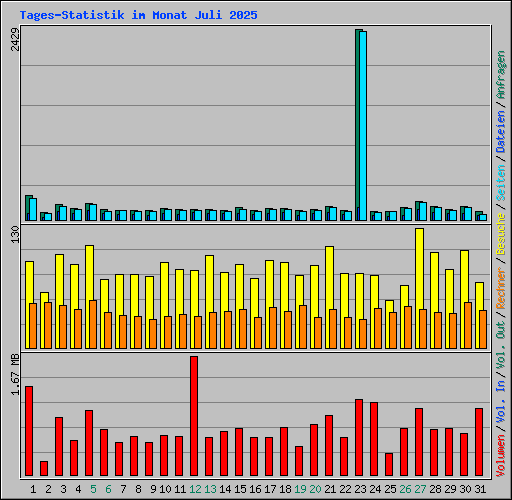The height and width of the screenshot is (500, 512).
Task: Click green weekend day label "26"
Action: 405,489
